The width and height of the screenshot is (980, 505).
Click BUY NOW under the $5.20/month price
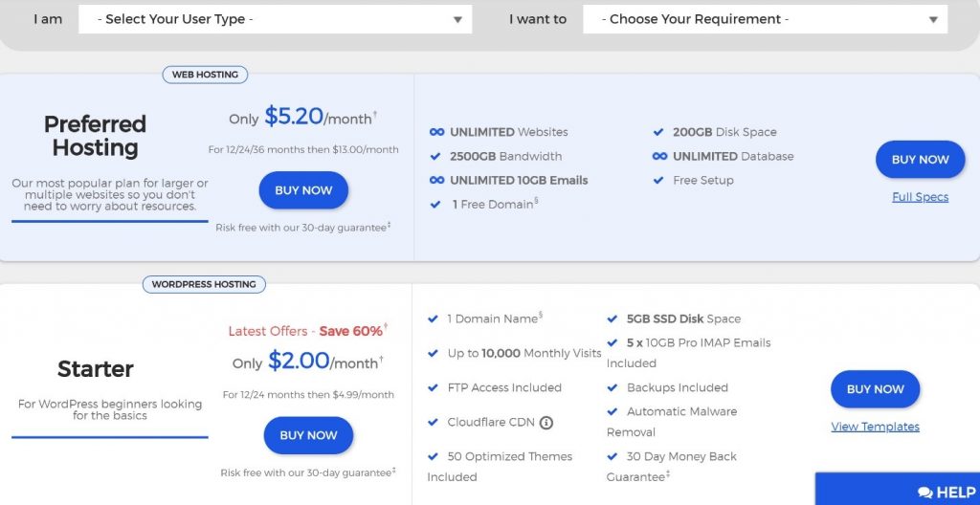tap(303, 190)
